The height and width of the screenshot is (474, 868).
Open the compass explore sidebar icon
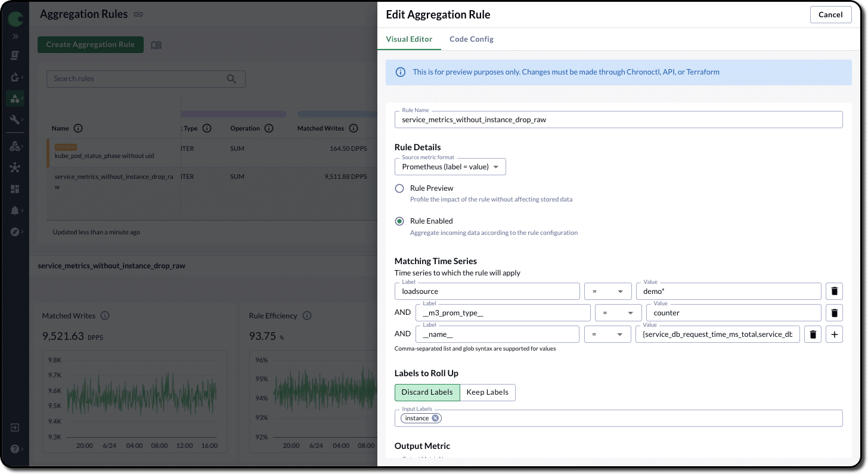coord(15,232)
